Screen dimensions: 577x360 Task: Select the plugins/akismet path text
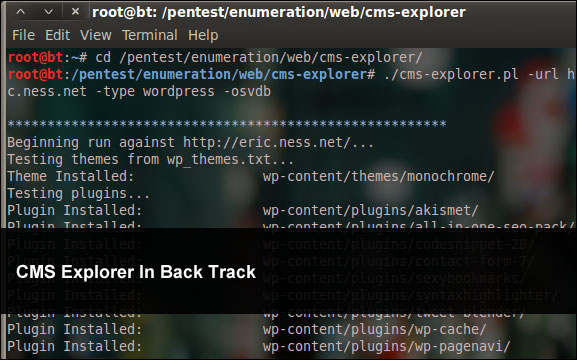pyautogui.click(x=371, y=211)
